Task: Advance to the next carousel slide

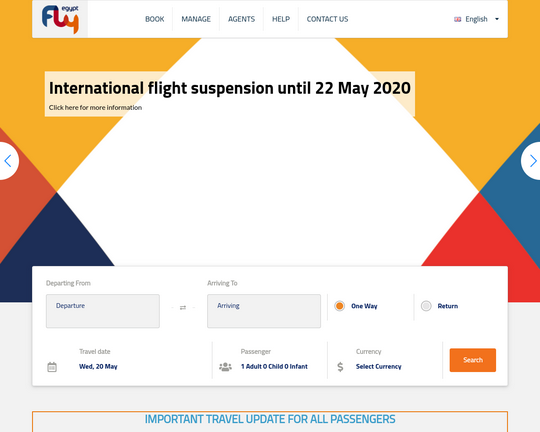Action: [532, 161]
